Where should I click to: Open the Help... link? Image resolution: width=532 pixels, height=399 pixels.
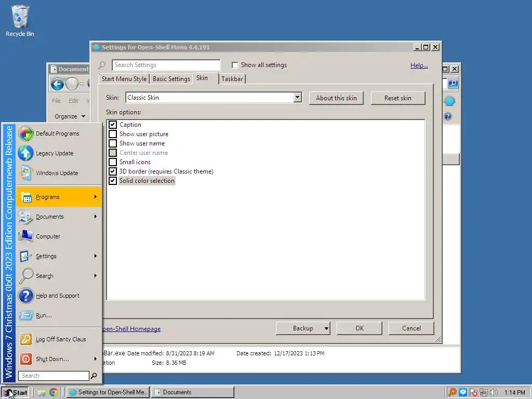coord(419,65)
